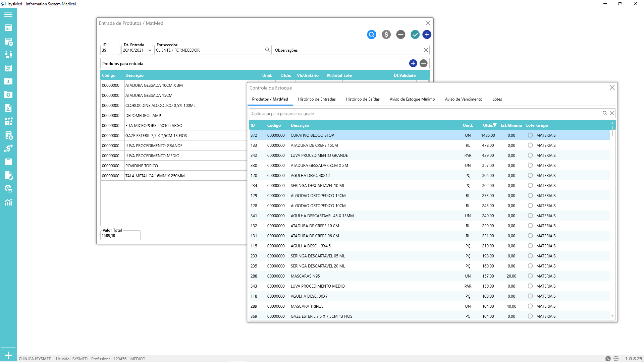Click the blue search button in entry toolbar

[x=371, y=35]
